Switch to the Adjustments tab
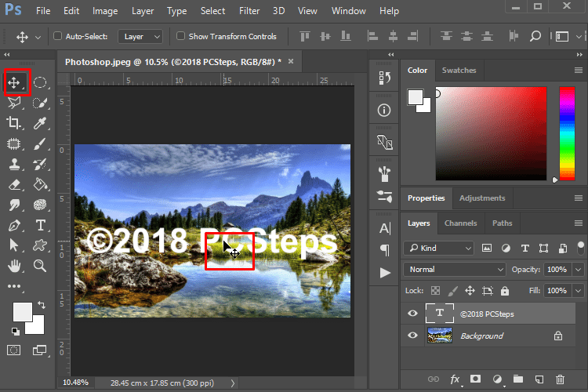 [482, 198]
